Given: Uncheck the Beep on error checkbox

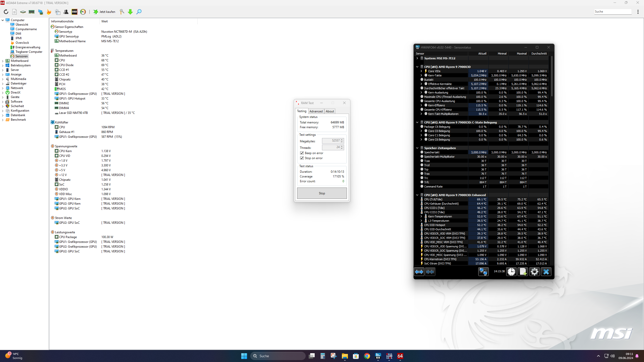Looking at the screenshot, I should pos(302,153).
